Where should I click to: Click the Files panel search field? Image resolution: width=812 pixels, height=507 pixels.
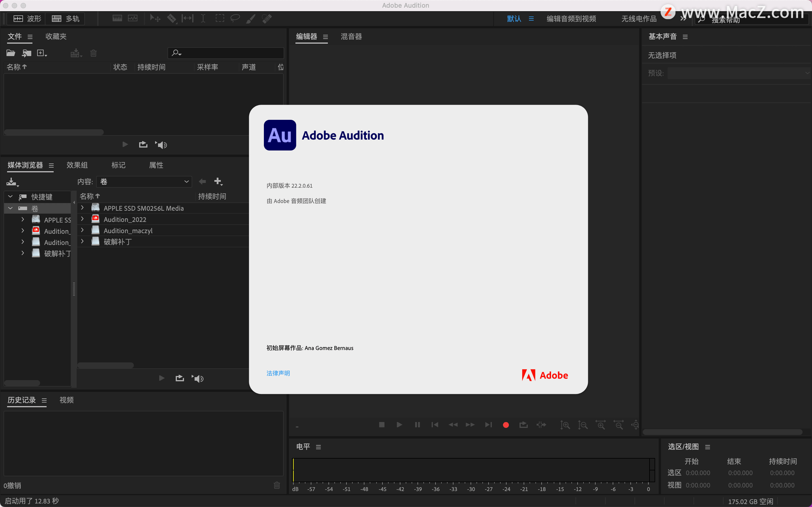(226, 53)
